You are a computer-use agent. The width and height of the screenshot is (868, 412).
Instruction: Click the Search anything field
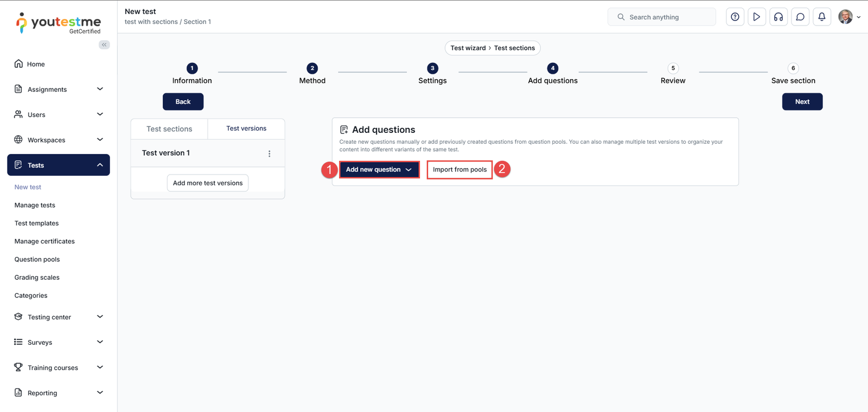[662, 17]
